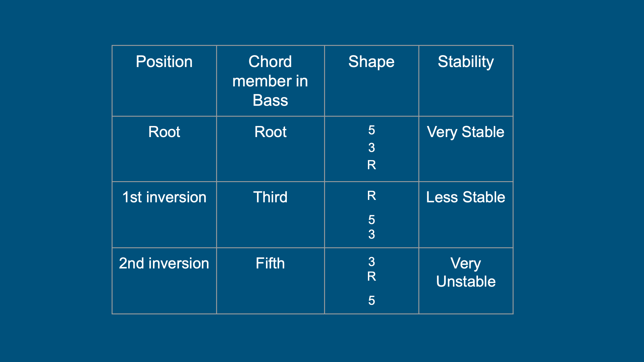
Task: Select the 1st inversion cell
Action: 164,197
